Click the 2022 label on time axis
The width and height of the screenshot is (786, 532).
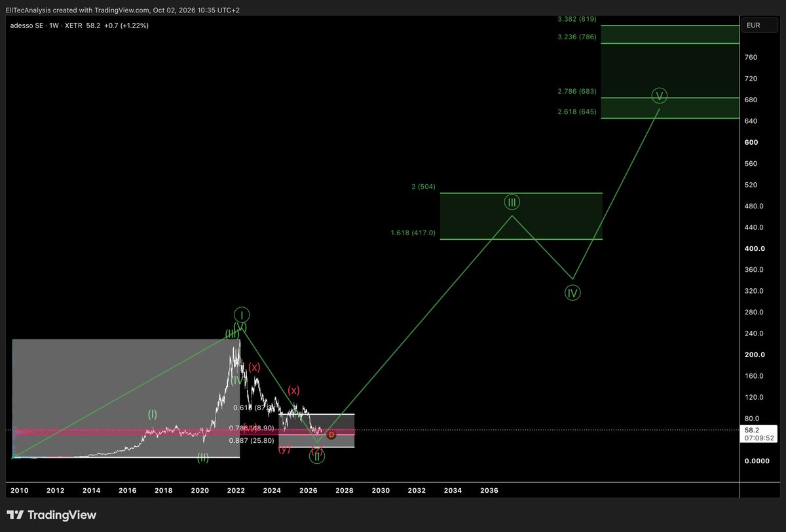(236, 490)
